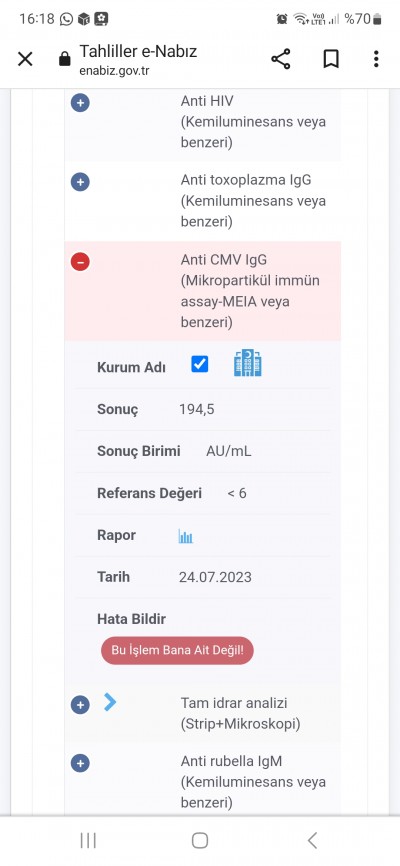
Task: Expand the Anti toxoplazma IgG row
Action: [80, 182]
